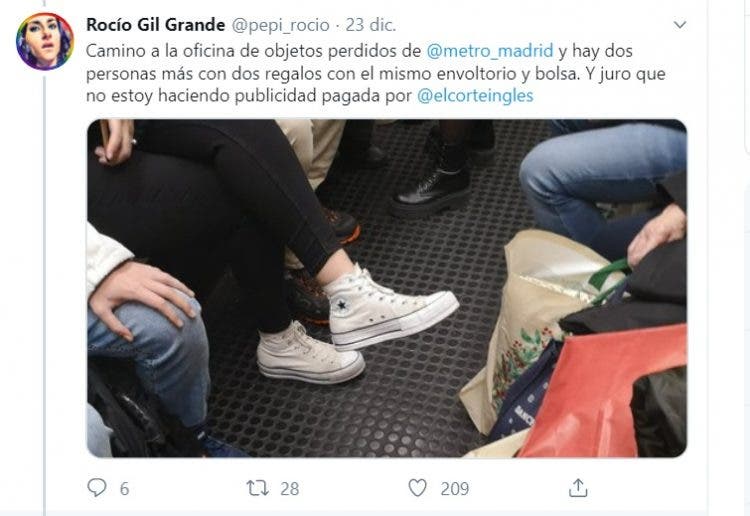Screen dimensions: 750x516
Task: Open the @pepi_rocio handle
Action: 280,25
